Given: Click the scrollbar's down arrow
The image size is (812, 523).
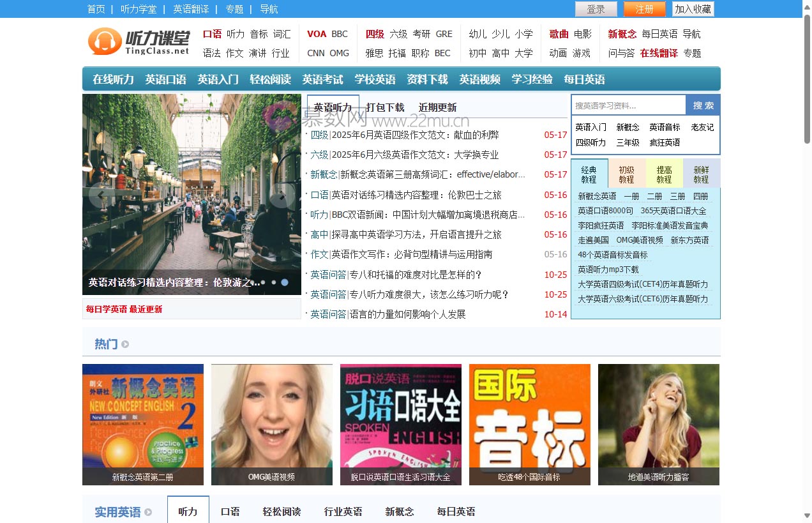Looking at the screenshot, I should tap(807, 516).
